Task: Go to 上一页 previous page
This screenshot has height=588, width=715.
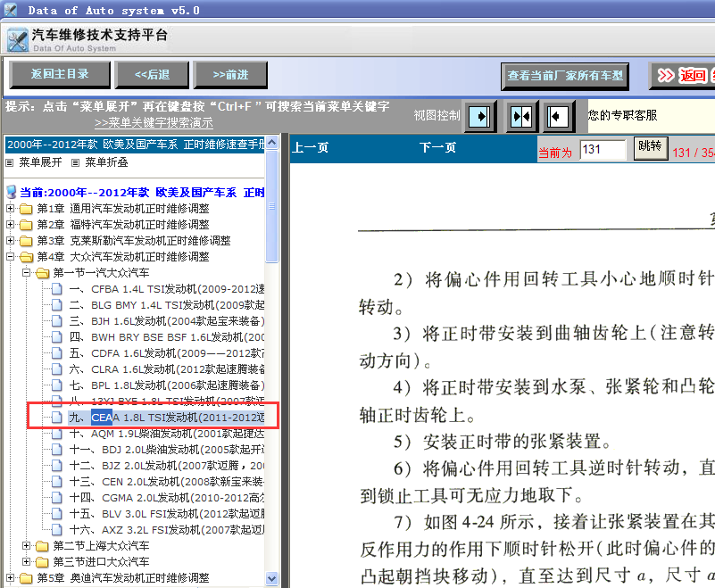Action: 310,148
